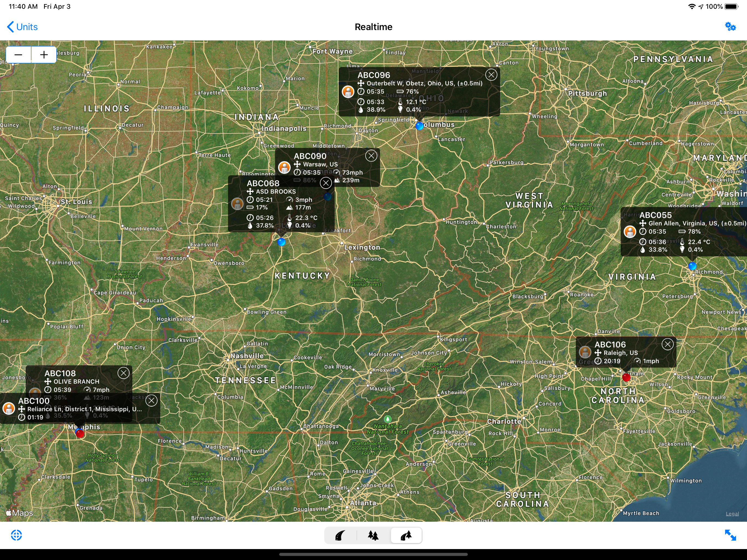
Task: Open the ABC096 unit title
Action: point(374,75)
